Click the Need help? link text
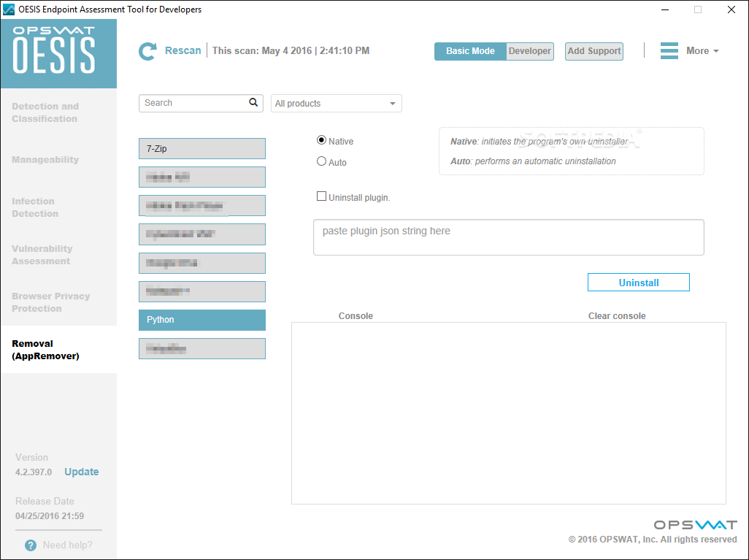 [x=68, y=545]
